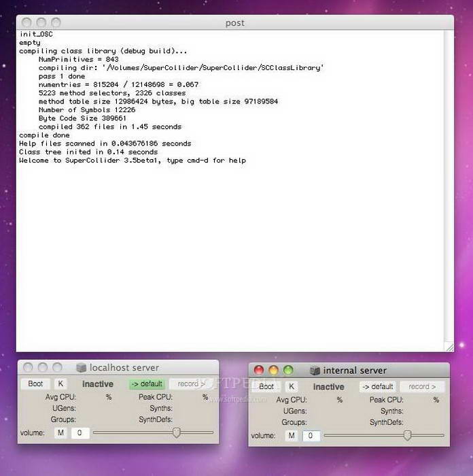
Task: Click 'Groups:' label in internal server
Action: click(294, 422)
